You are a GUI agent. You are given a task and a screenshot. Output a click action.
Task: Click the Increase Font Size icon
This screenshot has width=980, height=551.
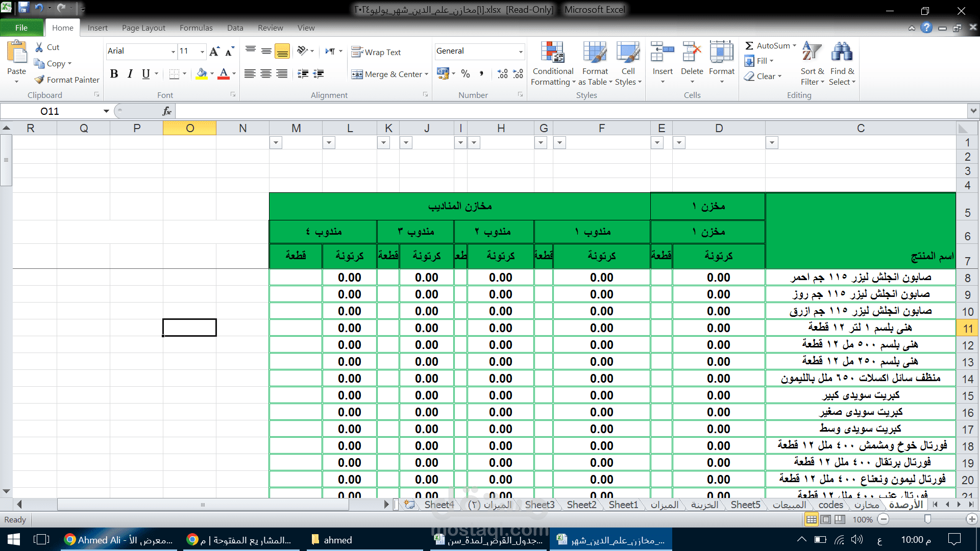coord(214,51)
